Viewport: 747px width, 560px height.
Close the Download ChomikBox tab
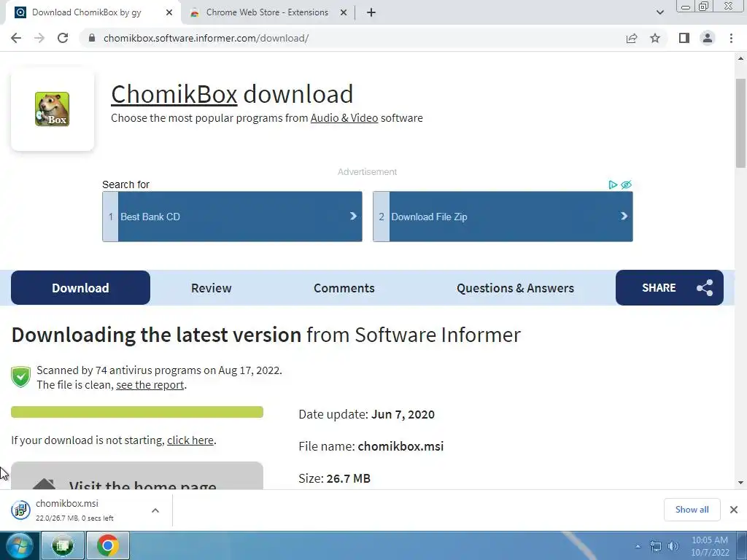(169, 13)
